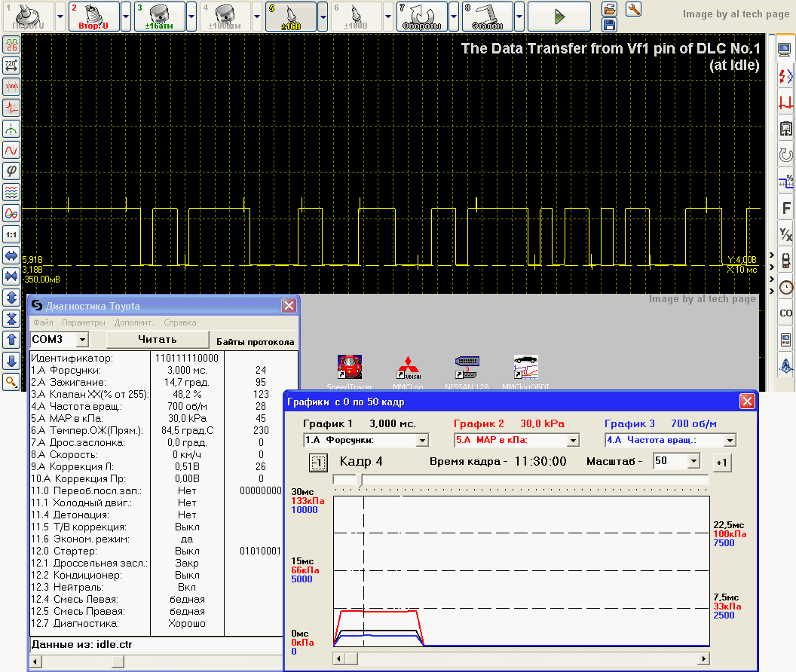
Task: Click the CO gas analyzer icon
Action: tap(785, 313)
